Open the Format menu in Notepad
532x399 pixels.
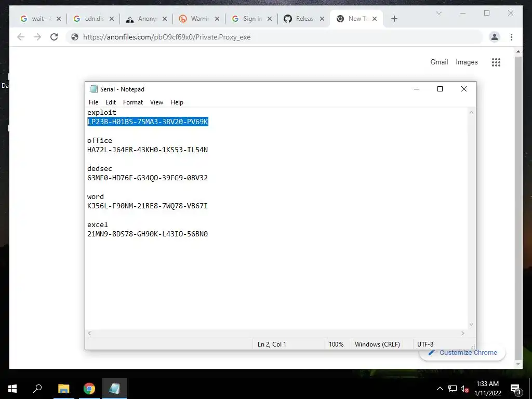[132, 102]
